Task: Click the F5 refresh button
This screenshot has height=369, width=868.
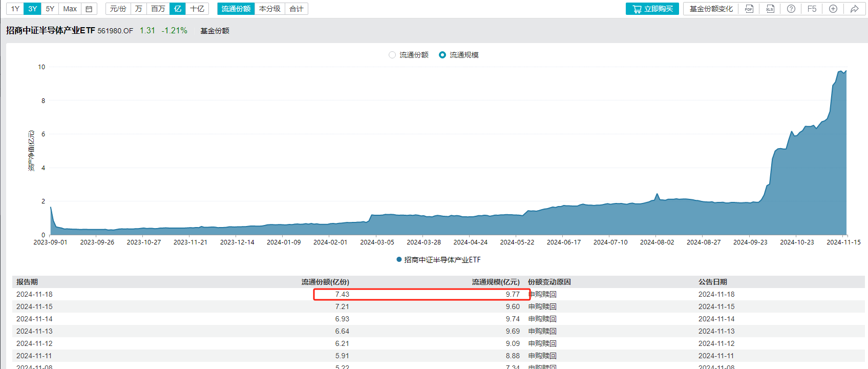Action: (x=812, y=9)
